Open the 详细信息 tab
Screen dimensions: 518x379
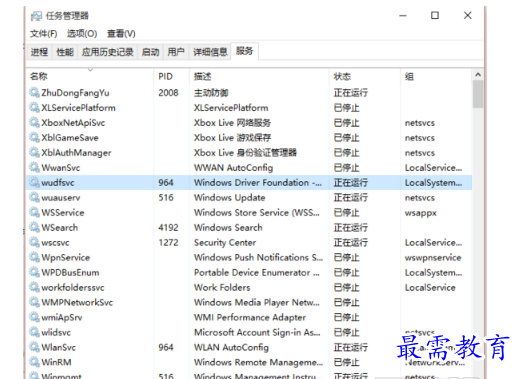[210, 52]
